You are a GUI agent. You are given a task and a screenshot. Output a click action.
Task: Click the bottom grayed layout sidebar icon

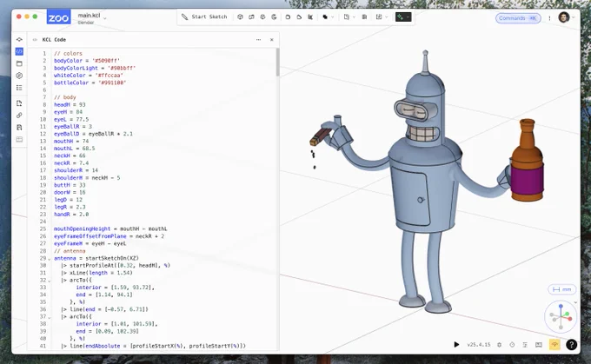tap(19, 139)
